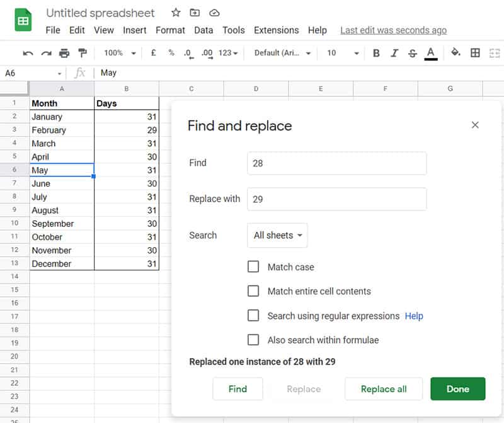The height and width of the screenshot is (423, 504).
Task: Open the cell borders tool
Action: (x=476, y=54)
